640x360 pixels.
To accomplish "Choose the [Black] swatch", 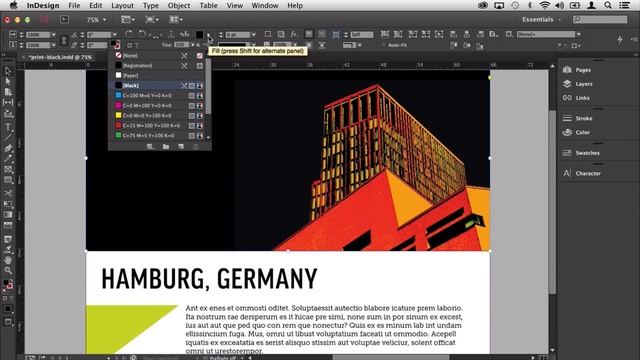I will 157,85.
